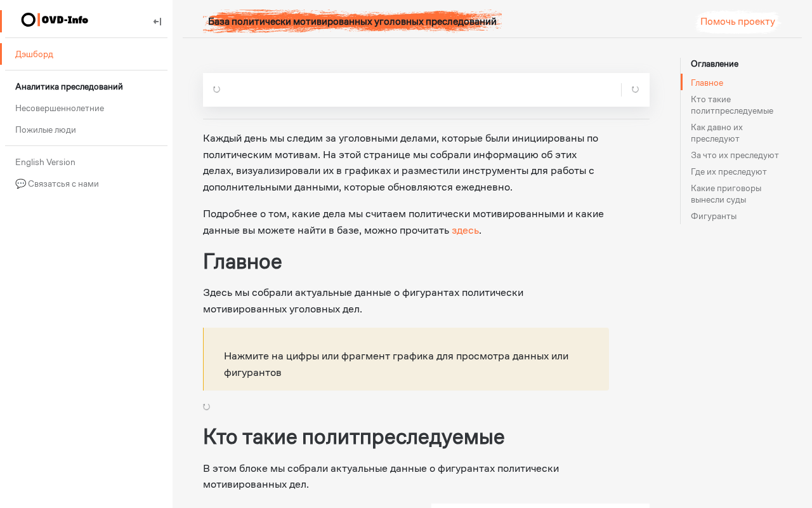Open Пожилые люди page

pos(46,130)
